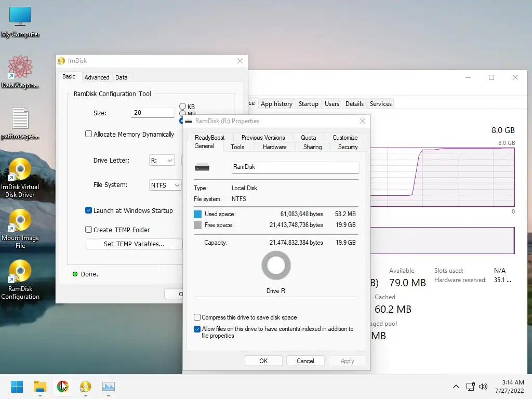The width and height of the screenshot is (532, 399).
Task: Open the Windows Start menu
Action: [x=17, y=387]
